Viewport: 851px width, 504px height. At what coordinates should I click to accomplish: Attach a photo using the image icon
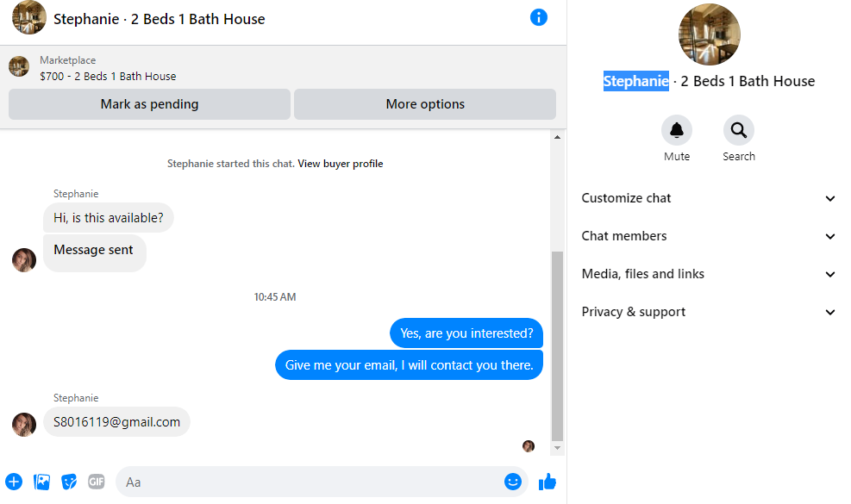(41, 482)
